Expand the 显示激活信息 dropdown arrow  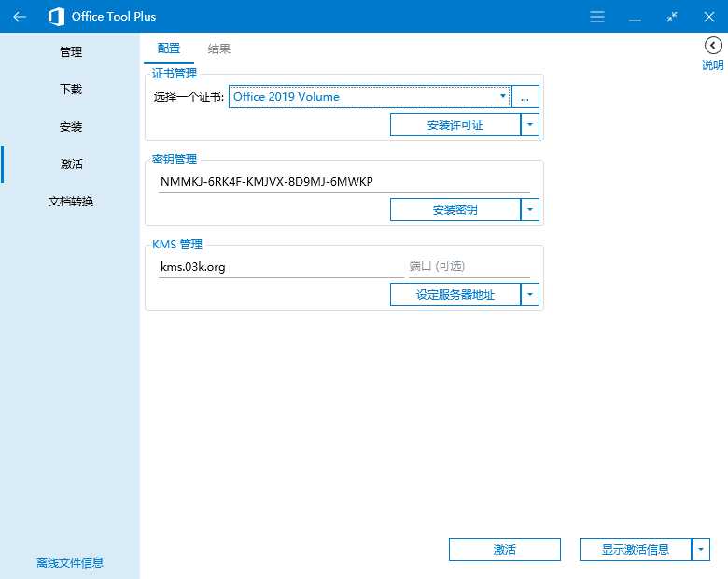(701, 550)
